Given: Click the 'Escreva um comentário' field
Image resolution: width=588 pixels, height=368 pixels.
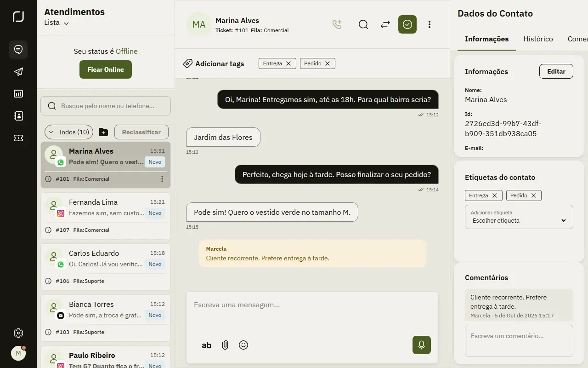Looking at the screenshot, I should [519, 341].
